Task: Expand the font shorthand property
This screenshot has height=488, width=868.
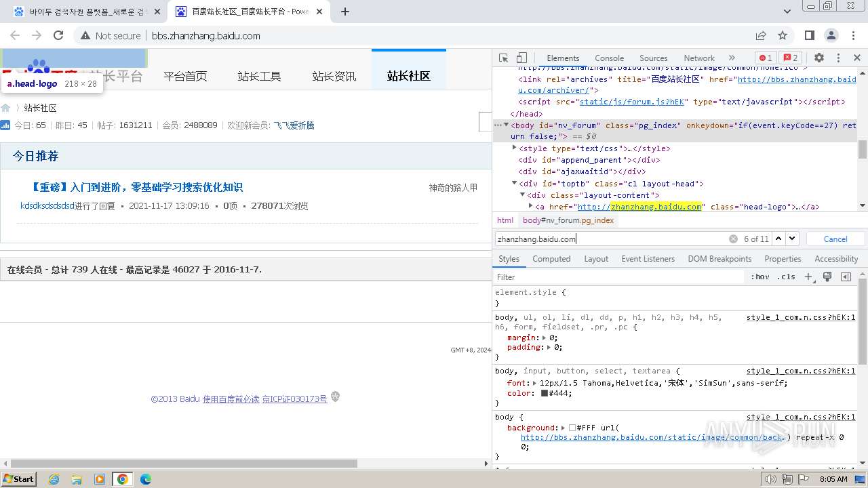Action: point(536,383)
